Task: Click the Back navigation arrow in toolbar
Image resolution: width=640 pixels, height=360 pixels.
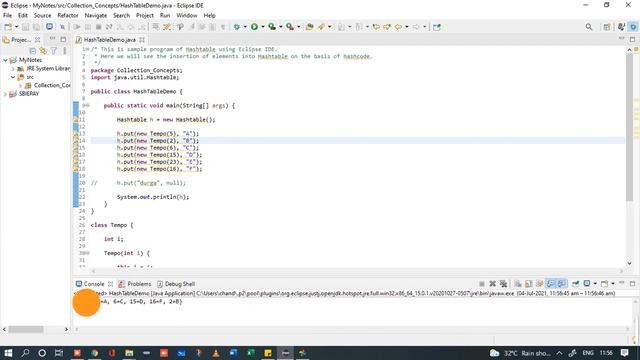Action: coord(398,27)
